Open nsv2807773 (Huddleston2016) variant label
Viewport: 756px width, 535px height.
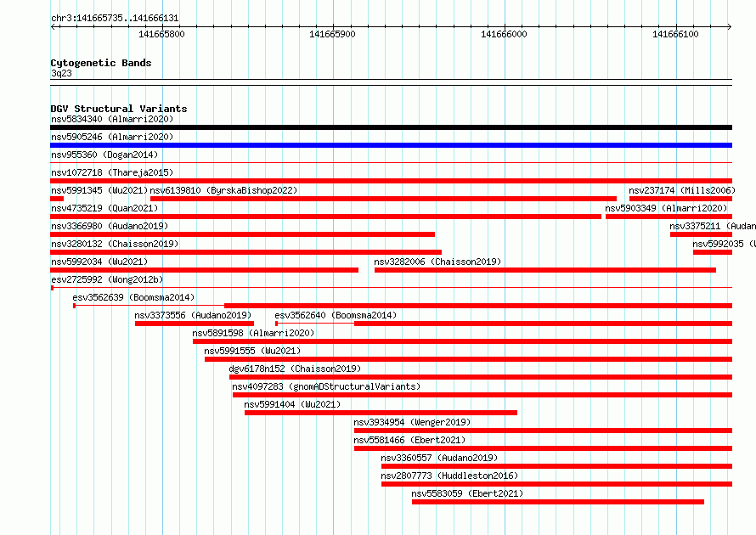[x=449, y=476]
